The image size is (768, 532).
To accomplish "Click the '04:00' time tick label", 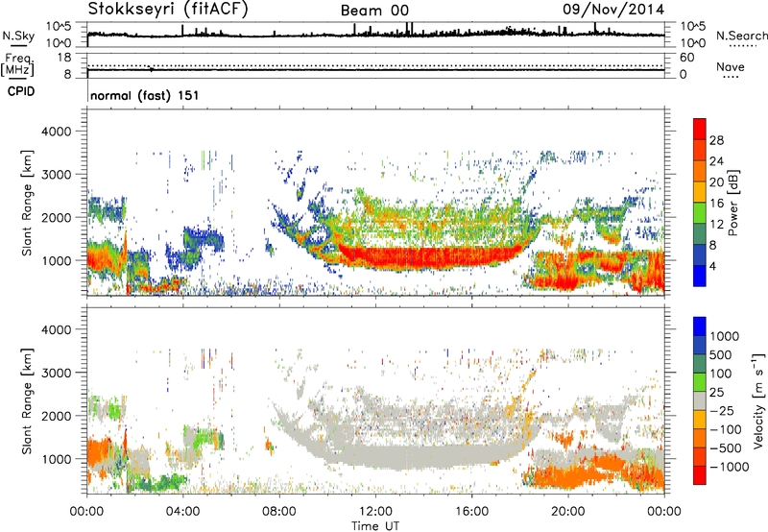I will click(x=183, y=512).
